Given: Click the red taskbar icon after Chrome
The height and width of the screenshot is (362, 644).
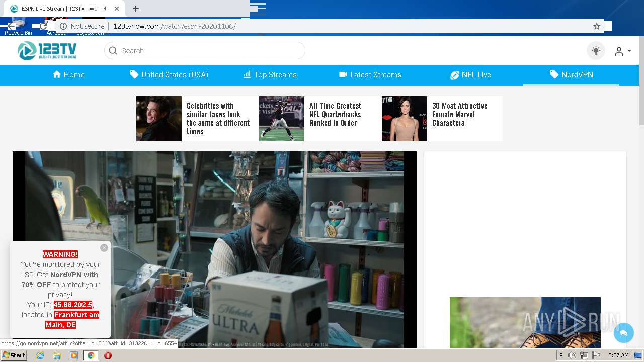Looking at the screenshot, I should [x=108, y=355].
